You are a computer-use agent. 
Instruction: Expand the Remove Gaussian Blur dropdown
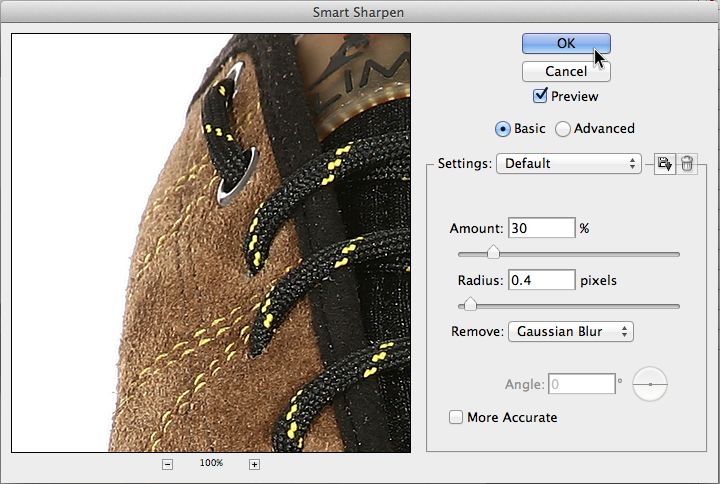[570, 331]
